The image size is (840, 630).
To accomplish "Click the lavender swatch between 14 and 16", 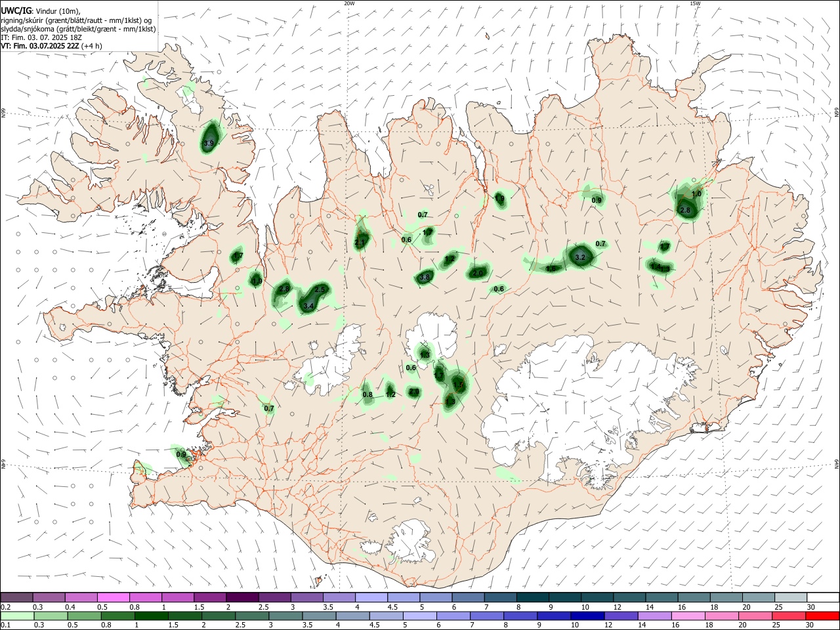I will [654, 616].
